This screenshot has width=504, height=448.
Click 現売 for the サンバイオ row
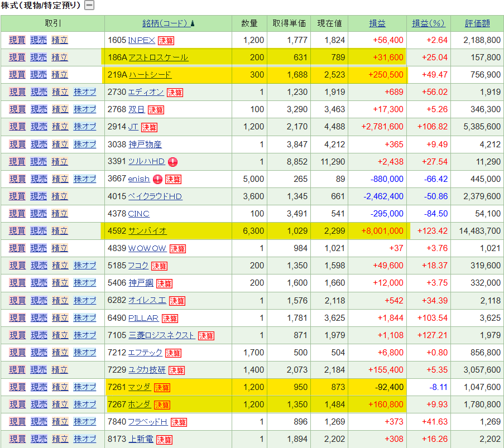coord(39,231)
